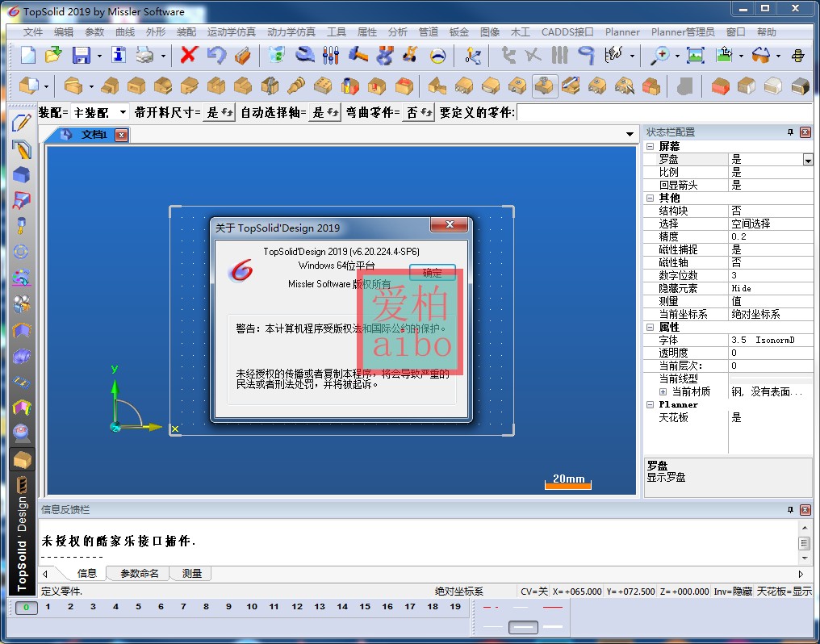Pin the 信息反馈栏 panel with the pushpin icon
The height and width of the screenshot is (644, 820).
(790, 510)
